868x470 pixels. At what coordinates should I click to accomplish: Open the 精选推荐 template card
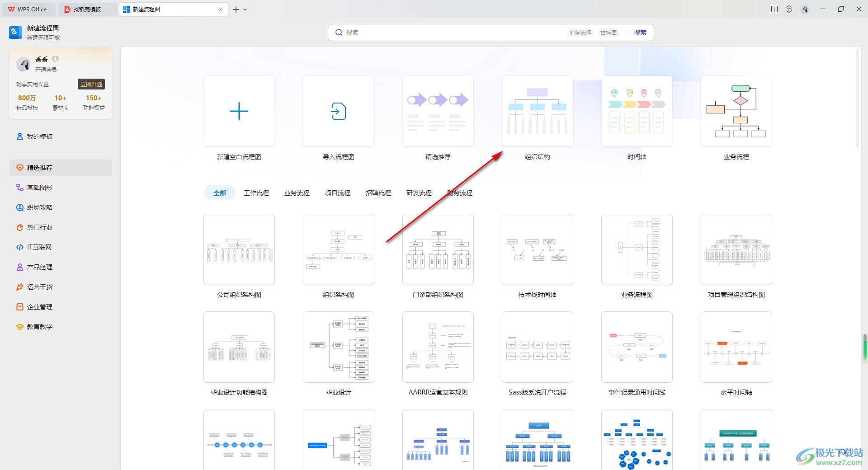coord(438,111)
